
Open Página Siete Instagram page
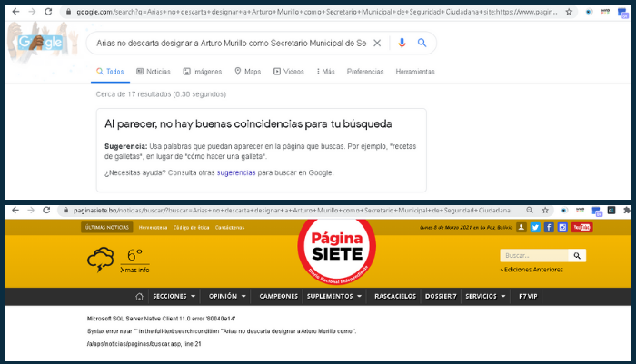[x=562, y=228]
